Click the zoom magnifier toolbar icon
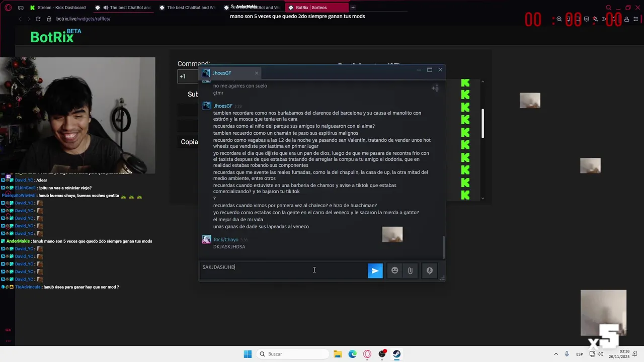 (559, 19)
